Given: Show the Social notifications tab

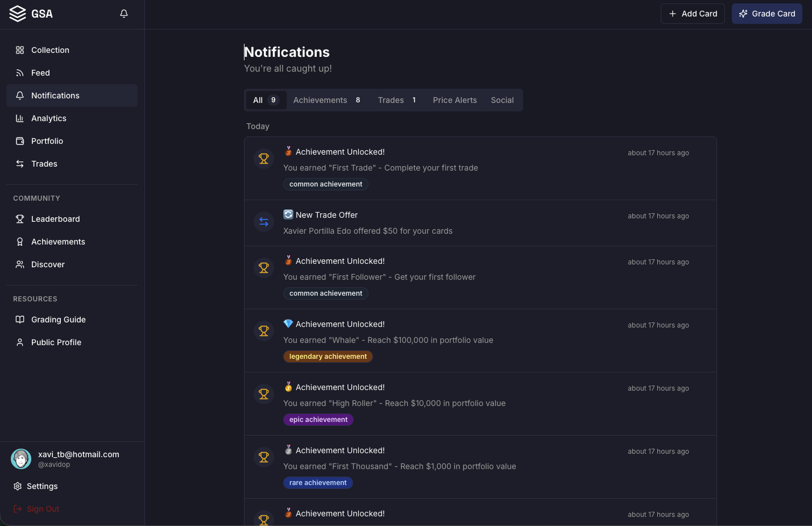Looking at the screenshot, I should [502, 100].
